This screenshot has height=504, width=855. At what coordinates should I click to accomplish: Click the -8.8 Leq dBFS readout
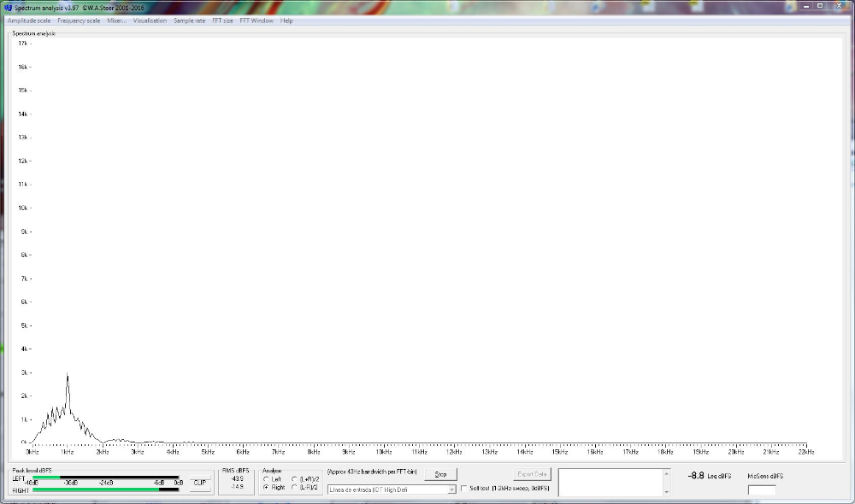(709, 476)
